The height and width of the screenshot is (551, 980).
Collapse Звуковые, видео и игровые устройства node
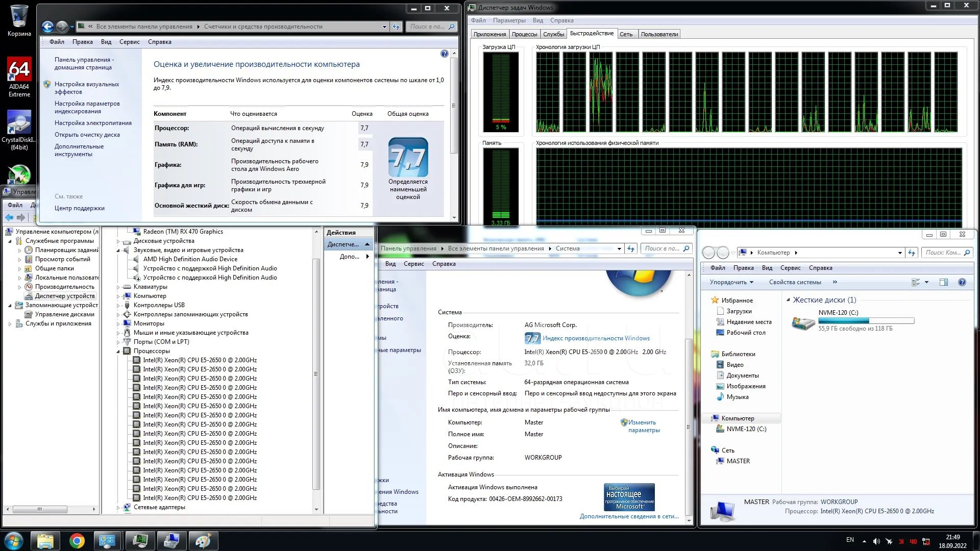(x=118, y=251)
